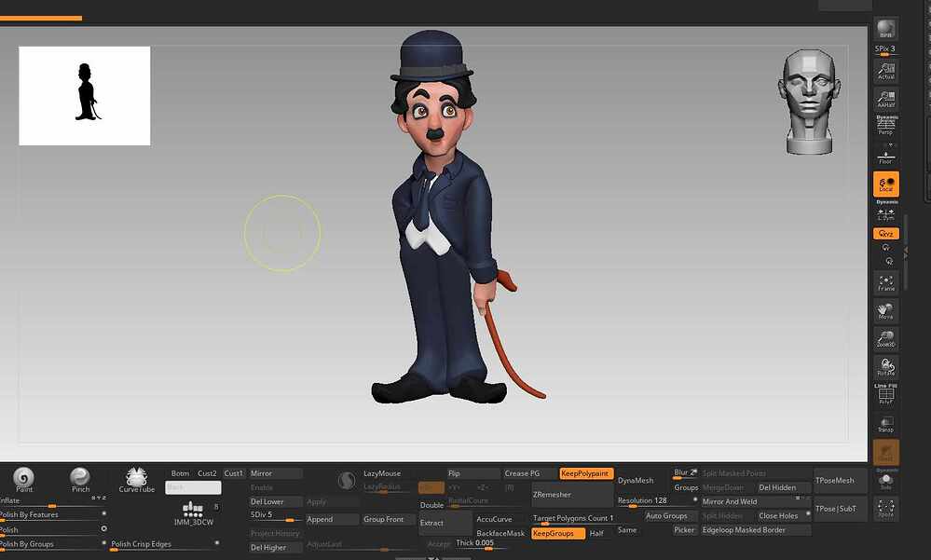Viewport: 931px width, 560px height.
Task: Click the Xpose icon
Action: (886, 509)
